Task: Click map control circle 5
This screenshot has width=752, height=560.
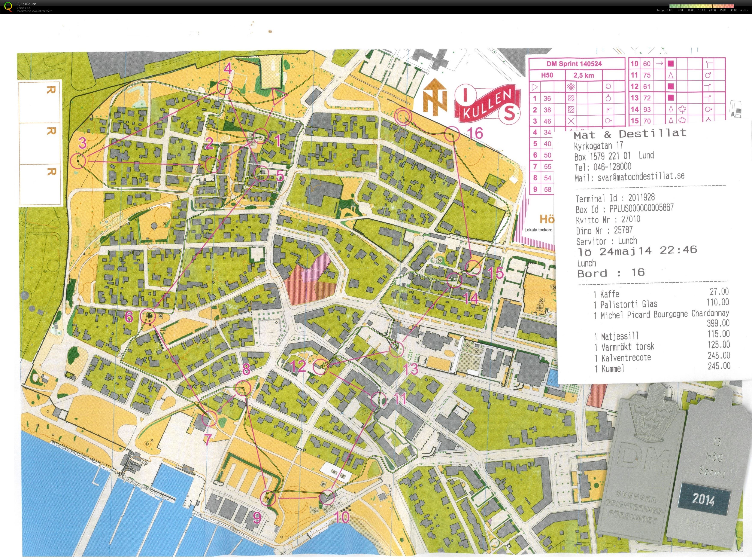Action: coord(261,174)
